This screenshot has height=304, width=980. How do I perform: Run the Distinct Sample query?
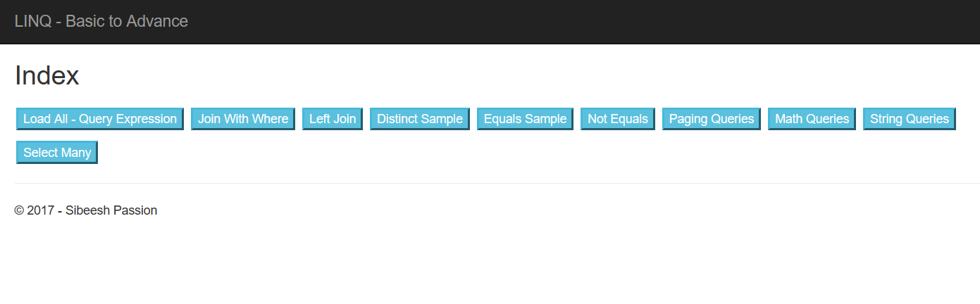tap(420, 119)
